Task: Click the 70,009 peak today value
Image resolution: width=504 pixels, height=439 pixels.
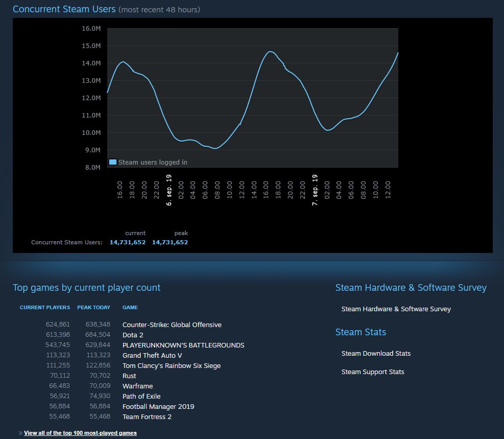Action: 100,386
